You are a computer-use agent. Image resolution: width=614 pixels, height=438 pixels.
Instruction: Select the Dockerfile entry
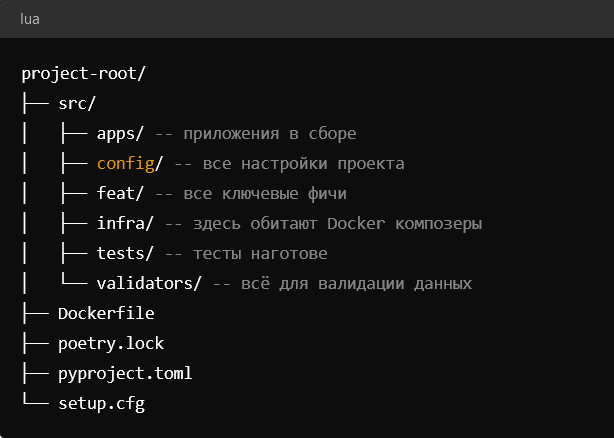coord(106,314)
